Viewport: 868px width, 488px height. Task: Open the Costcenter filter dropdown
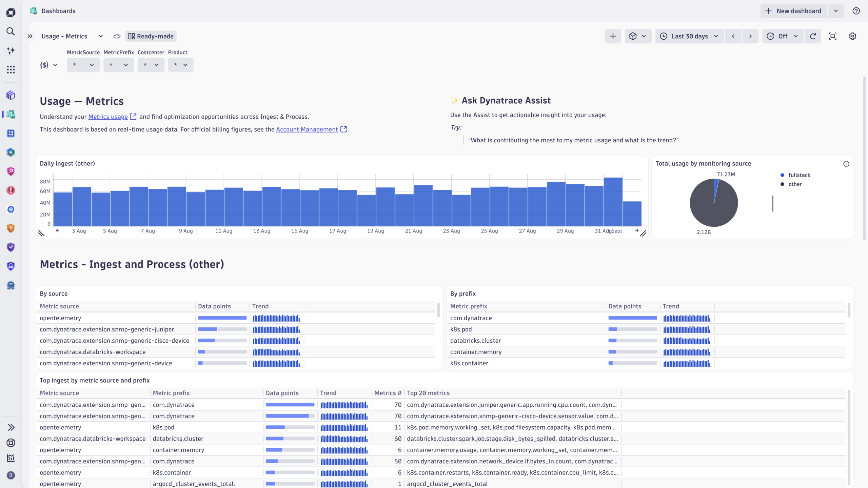151,65
